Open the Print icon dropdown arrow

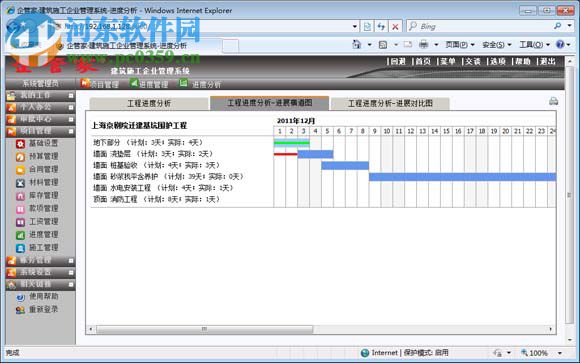(x=436, y=45)
